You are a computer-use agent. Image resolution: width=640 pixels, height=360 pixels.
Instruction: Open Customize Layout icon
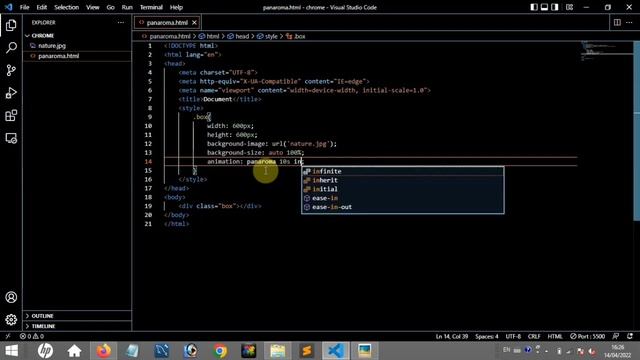[x=569, y=7]
